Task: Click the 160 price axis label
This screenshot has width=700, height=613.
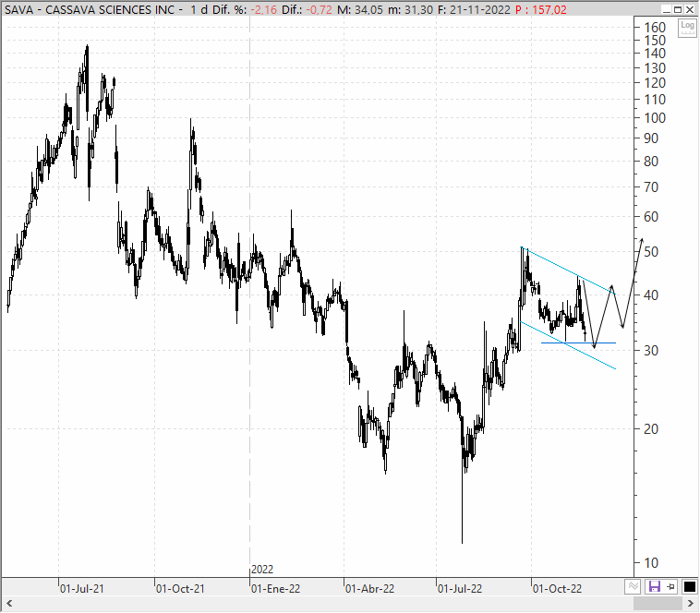Action: 655,28
